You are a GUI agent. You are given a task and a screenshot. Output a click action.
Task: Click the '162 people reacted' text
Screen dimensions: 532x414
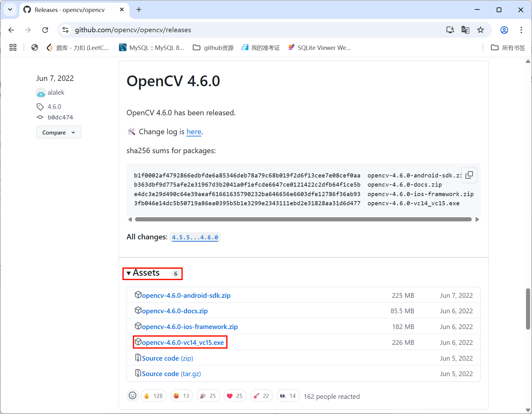pos(332,396)
